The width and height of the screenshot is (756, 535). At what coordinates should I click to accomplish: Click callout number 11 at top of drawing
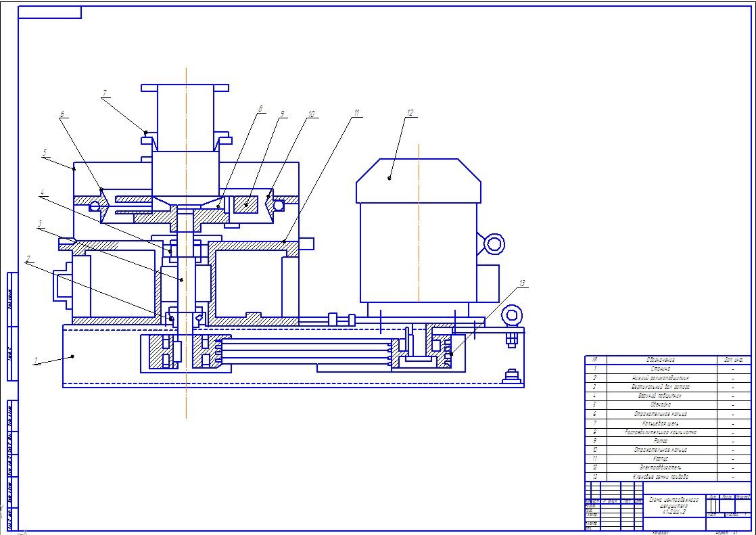tap(356, 112)
